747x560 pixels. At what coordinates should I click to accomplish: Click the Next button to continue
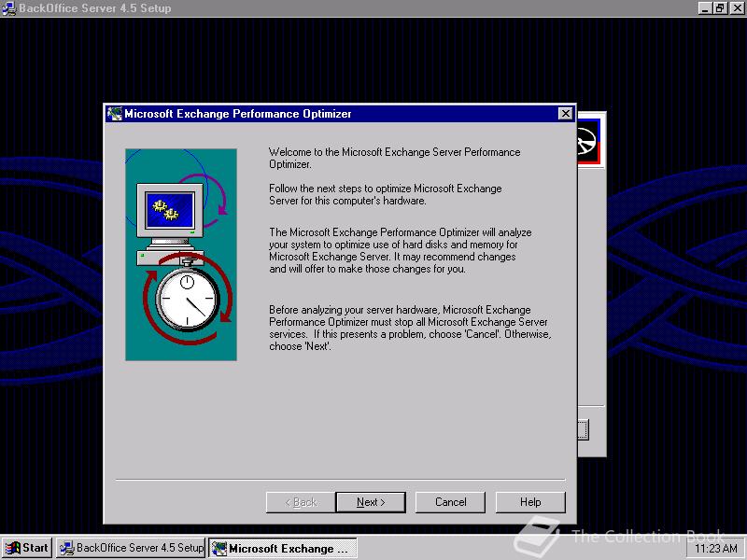(x=371, y=502)
